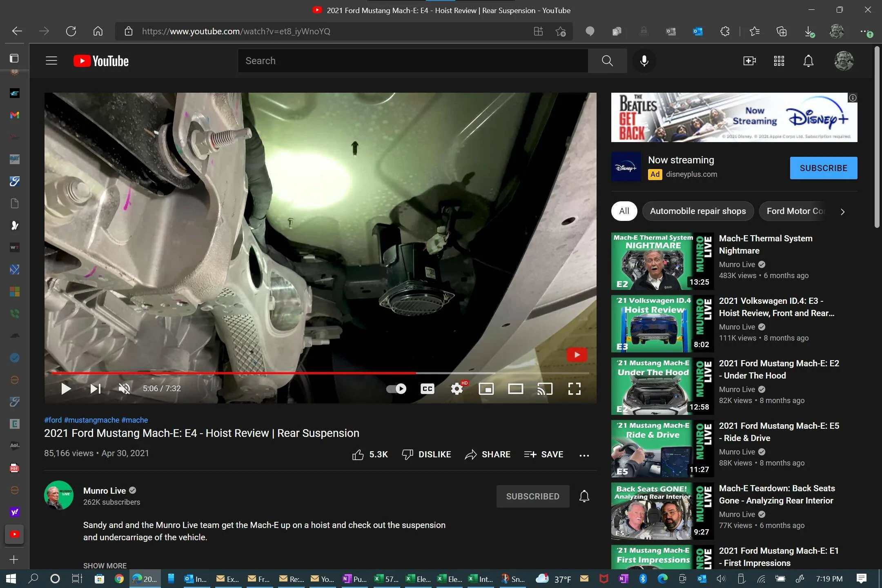882x588 pixels.
Task: Click Disney+ SUBSCRIBE ad button
Action: tap(824, 168)
